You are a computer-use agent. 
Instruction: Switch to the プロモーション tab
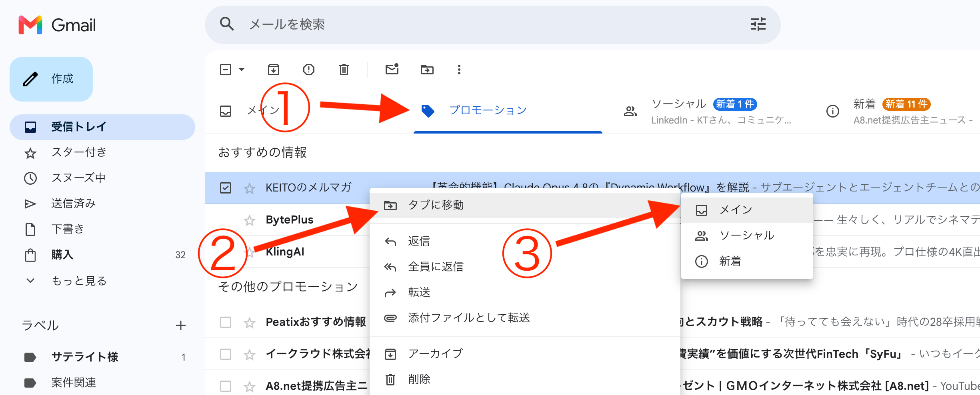508,111
